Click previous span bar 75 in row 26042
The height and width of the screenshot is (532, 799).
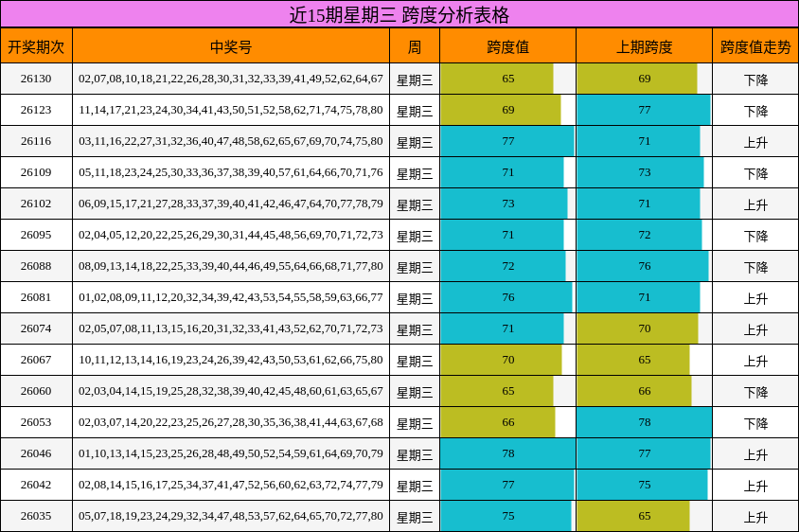point(642,485)
